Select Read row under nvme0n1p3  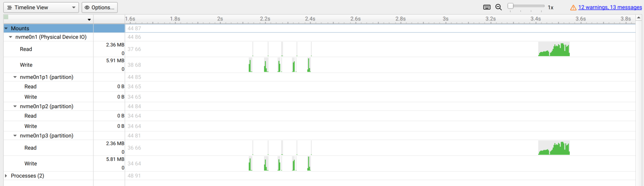pyautogui.click(x=31, y=148)
